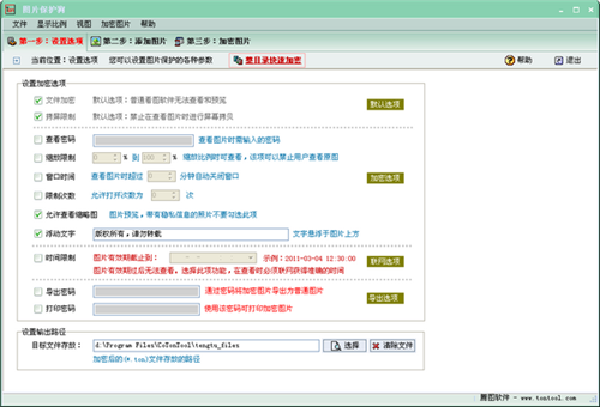Increase the 限制次数 open-count spinner value

174,193
